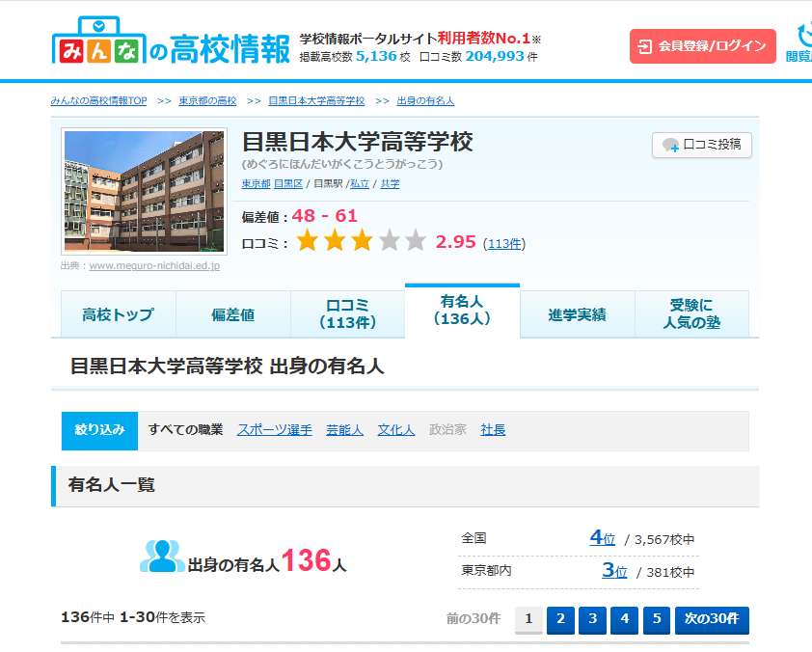Image resolution: width=812 pixels, height=652 pixels.
Task: Filter celebrities by 文化人
Action: [x=396, y=430]
